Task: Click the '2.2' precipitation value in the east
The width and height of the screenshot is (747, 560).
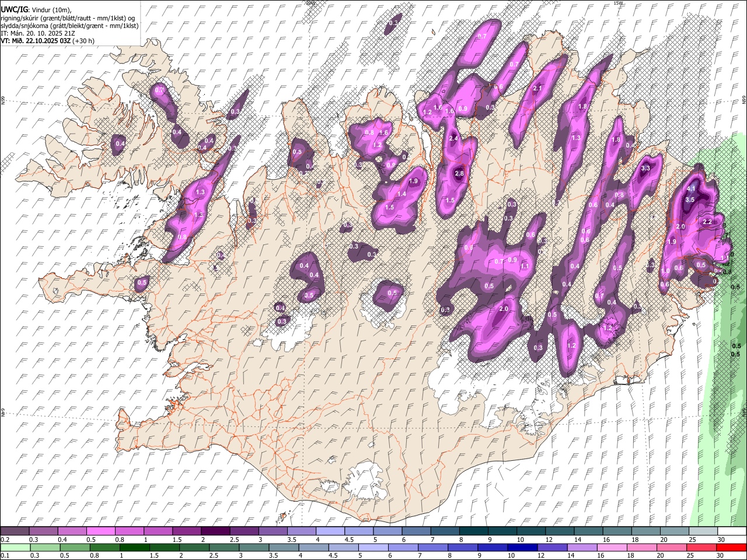Action: tap(707, 222)
